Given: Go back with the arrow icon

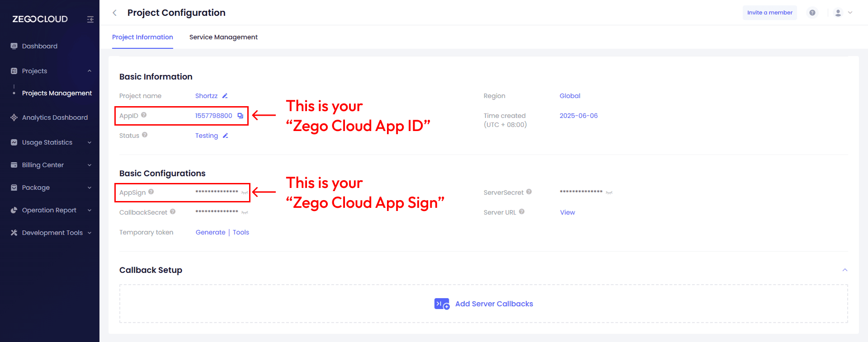Looking at the screenshot, I should coord(115,13).
